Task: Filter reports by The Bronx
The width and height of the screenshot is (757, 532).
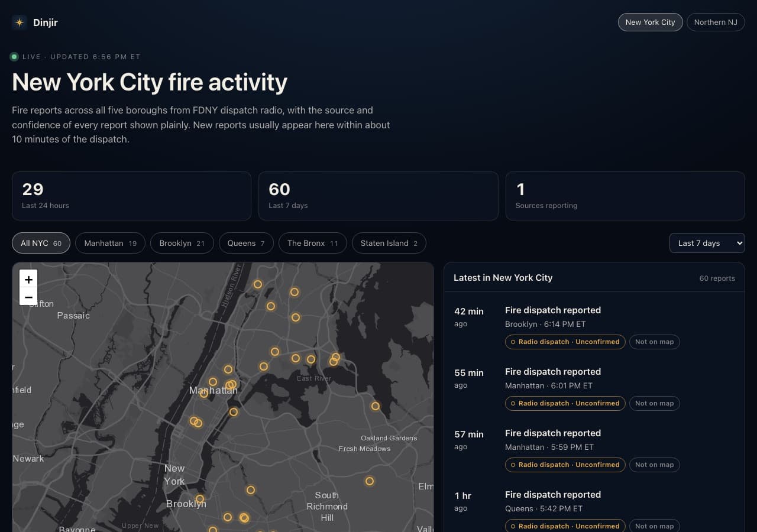Action: click(312, 243)
